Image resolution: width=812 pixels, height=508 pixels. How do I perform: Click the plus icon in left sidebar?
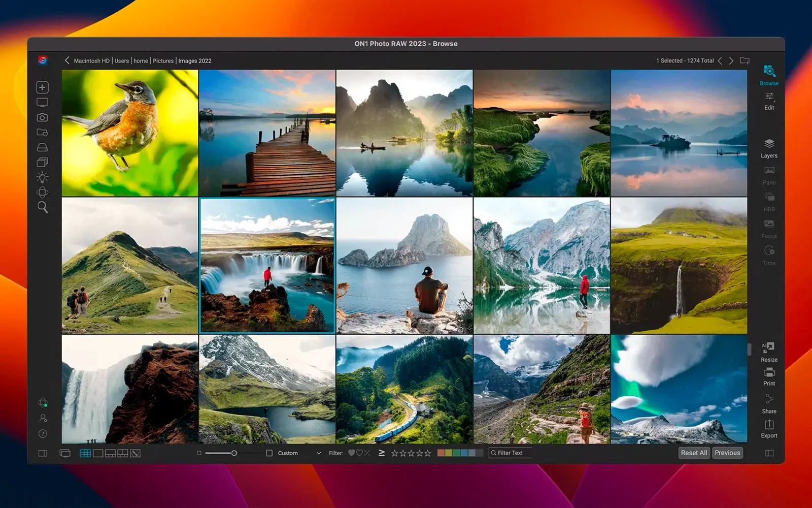pos(43,87)
